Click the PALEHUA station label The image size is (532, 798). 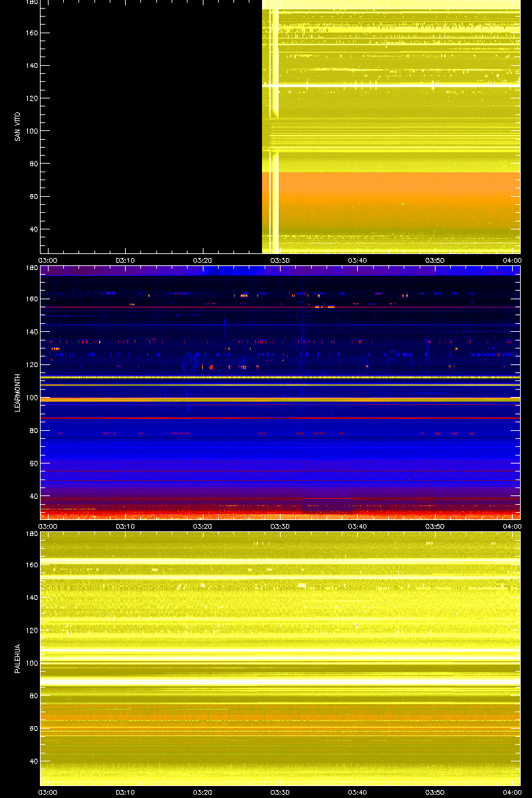tap(18, 659)
